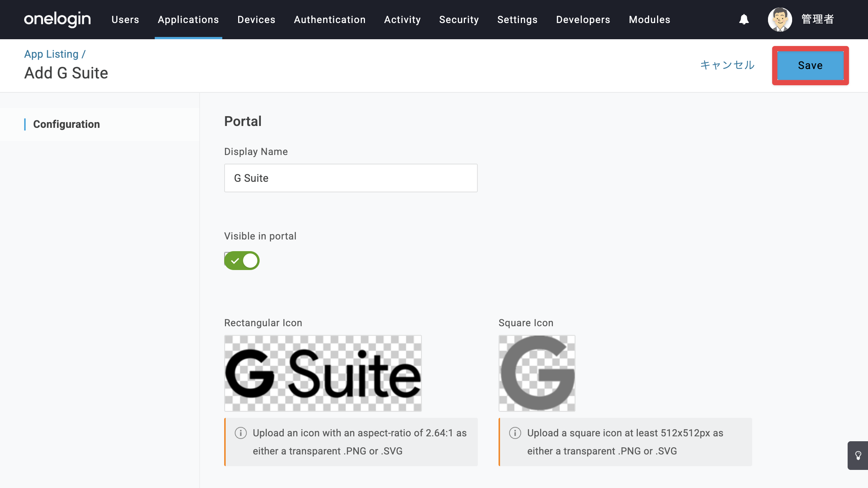Viewport: 868px width, 488px height.
Task: Click the Square Icon label
Action: pos(526,323)
